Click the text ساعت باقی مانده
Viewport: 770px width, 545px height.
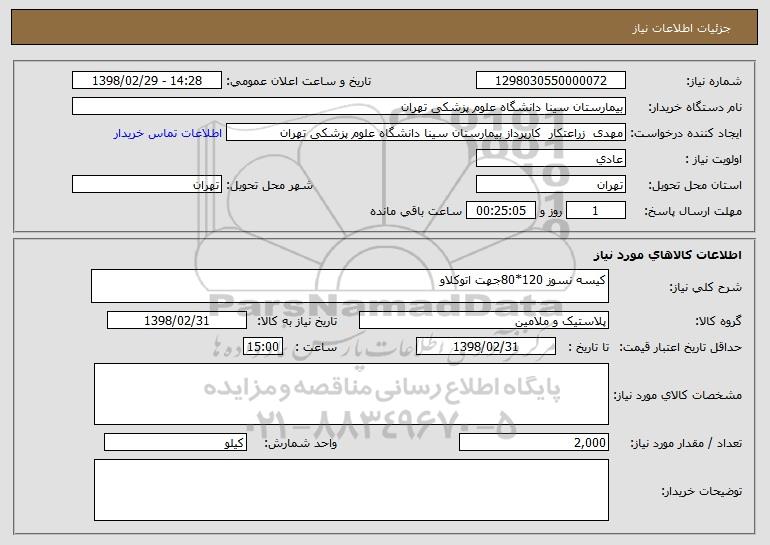tap(416, 211)
